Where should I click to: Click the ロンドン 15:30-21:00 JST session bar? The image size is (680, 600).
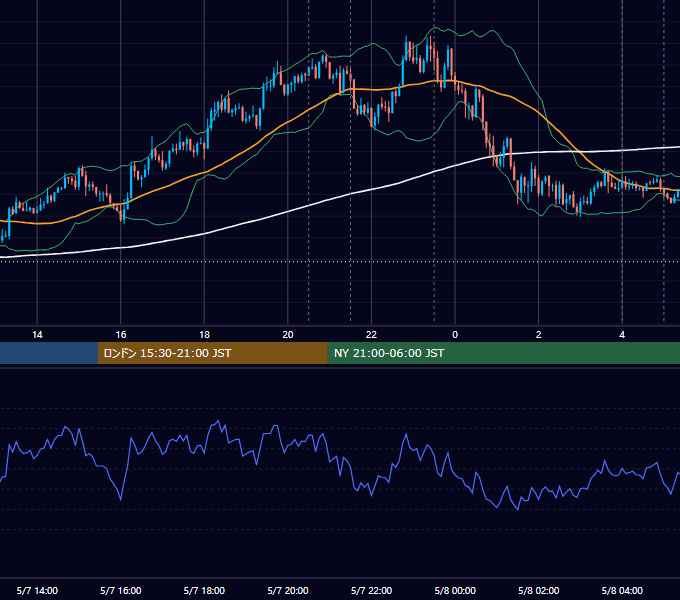click(212, 353)
